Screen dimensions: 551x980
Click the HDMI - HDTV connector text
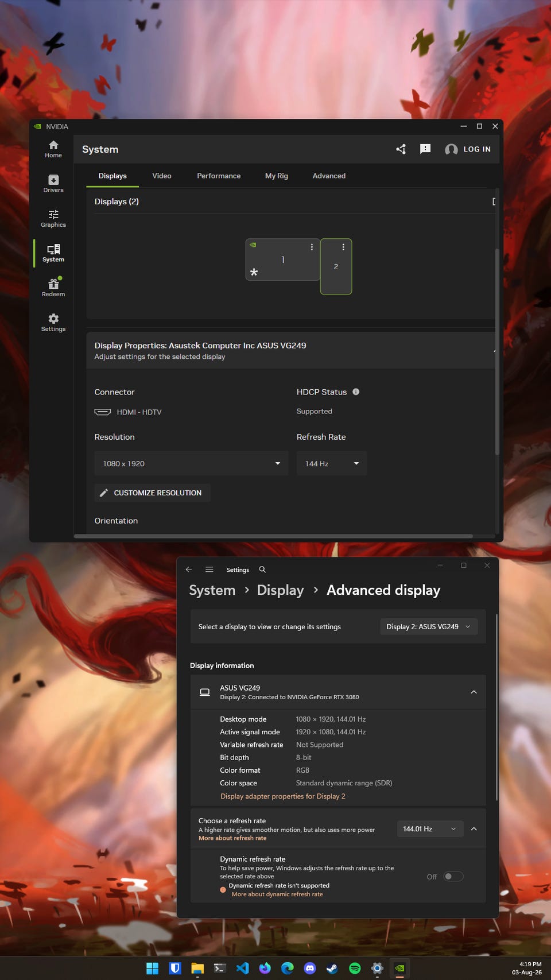click(139, 412)
